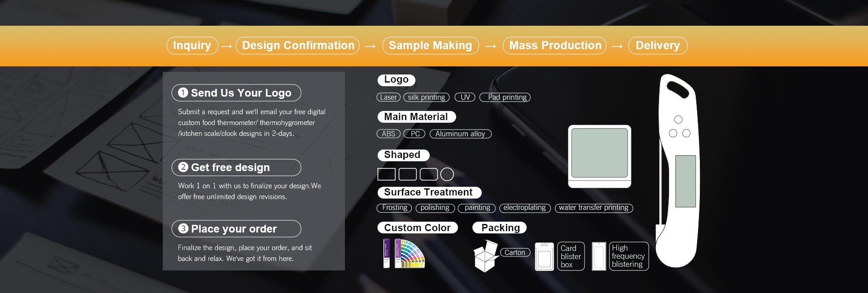Click 'Submit a request' description text
868x293 pixels.
tap(252, 122)
